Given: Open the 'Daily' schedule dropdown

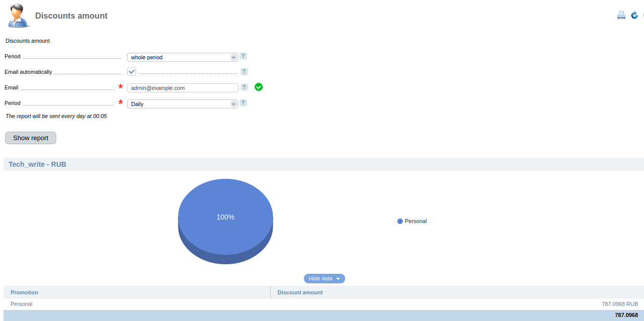Looking at the screenshot, I should (182, 104).
